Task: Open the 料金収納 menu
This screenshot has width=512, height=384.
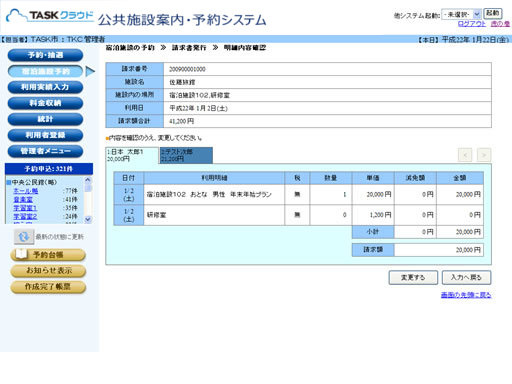Action: coord(45,103)
